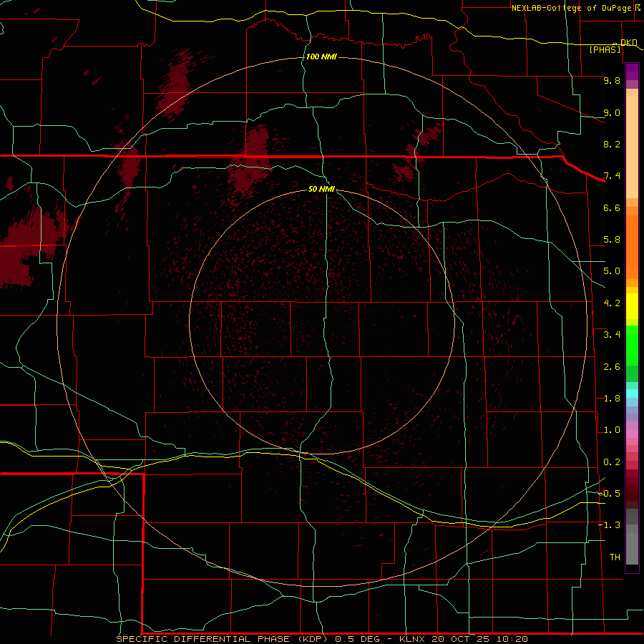Click the 7.4 value on color scale
This screenshot has width=644, height=644.
coord(612,176)
